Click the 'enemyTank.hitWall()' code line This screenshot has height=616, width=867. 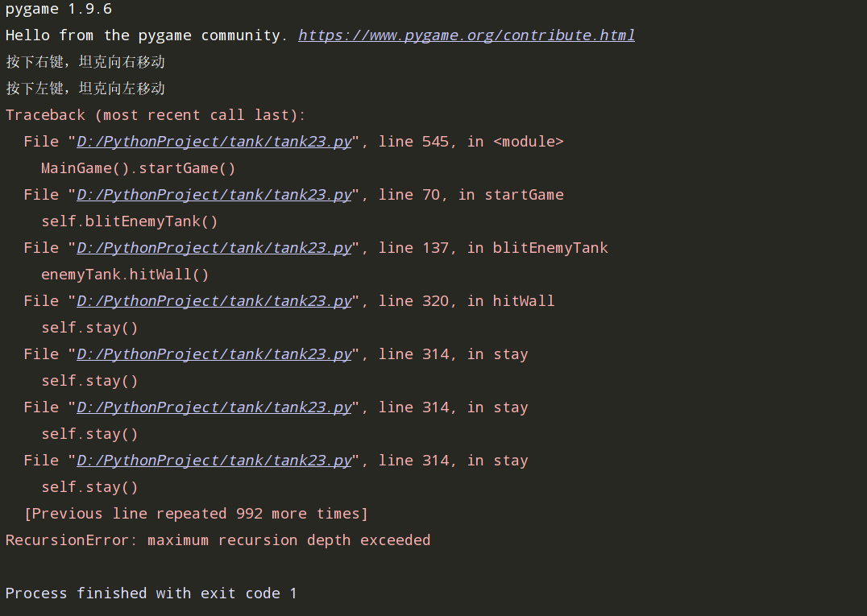[125, 274]
